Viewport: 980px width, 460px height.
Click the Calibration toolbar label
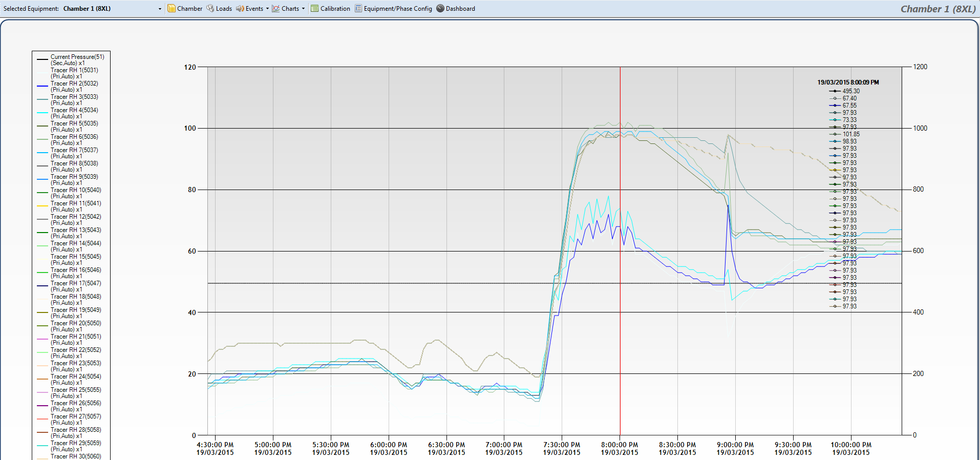click(x=335, y=9)
